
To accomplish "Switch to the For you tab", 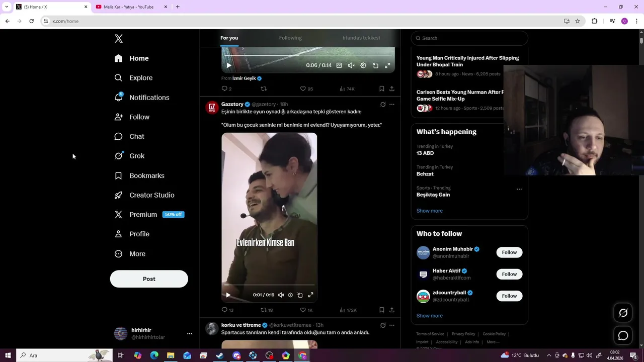I will [x=229, y=38].
